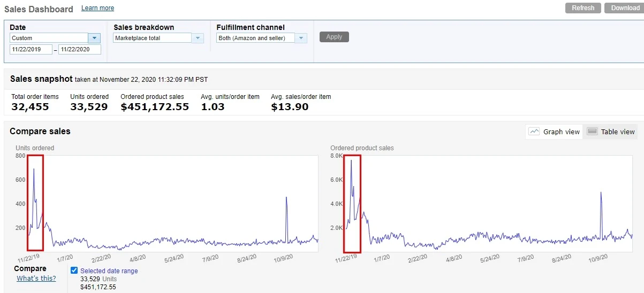644x293 pixels.
Task: Click the Compare label
Action: 30,268
